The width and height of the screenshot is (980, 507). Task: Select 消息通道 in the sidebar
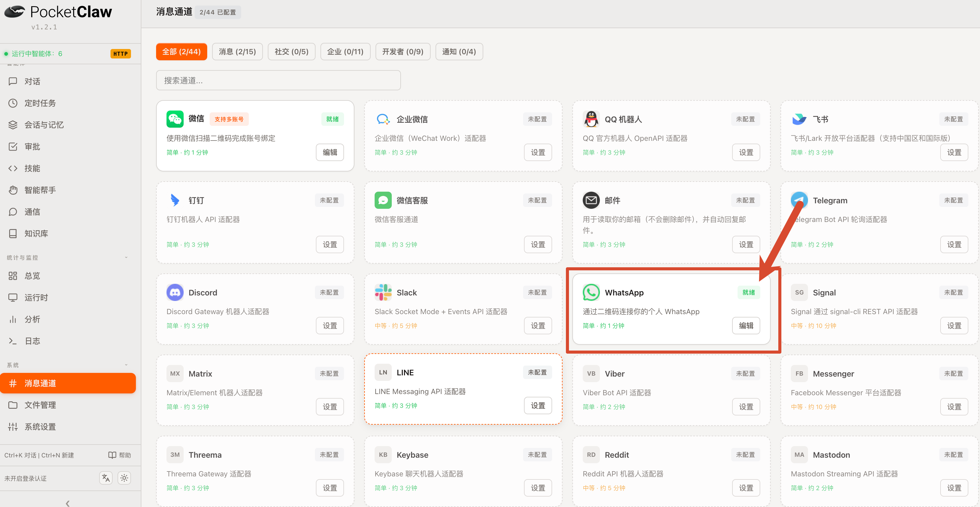point(68,383)
